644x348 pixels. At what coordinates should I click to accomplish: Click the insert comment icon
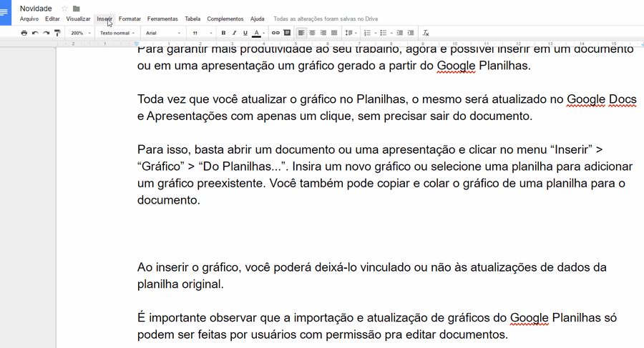coord(287,33)
